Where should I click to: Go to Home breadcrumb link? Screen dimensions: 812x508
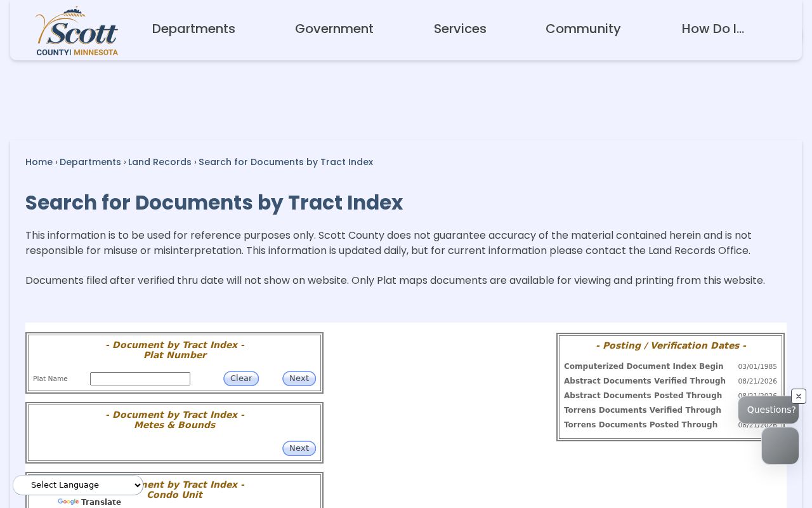tap(39, 162)
